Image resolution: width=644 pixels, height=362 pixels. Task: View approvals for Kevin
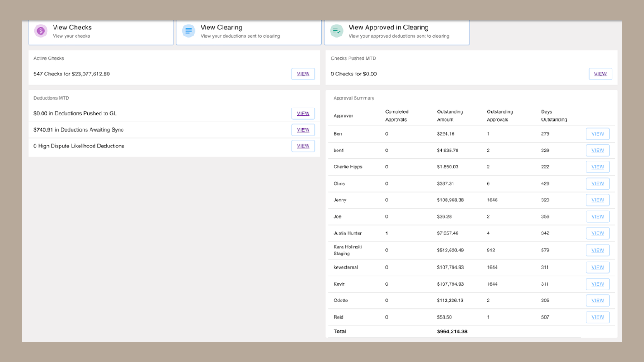coord(597,284)
